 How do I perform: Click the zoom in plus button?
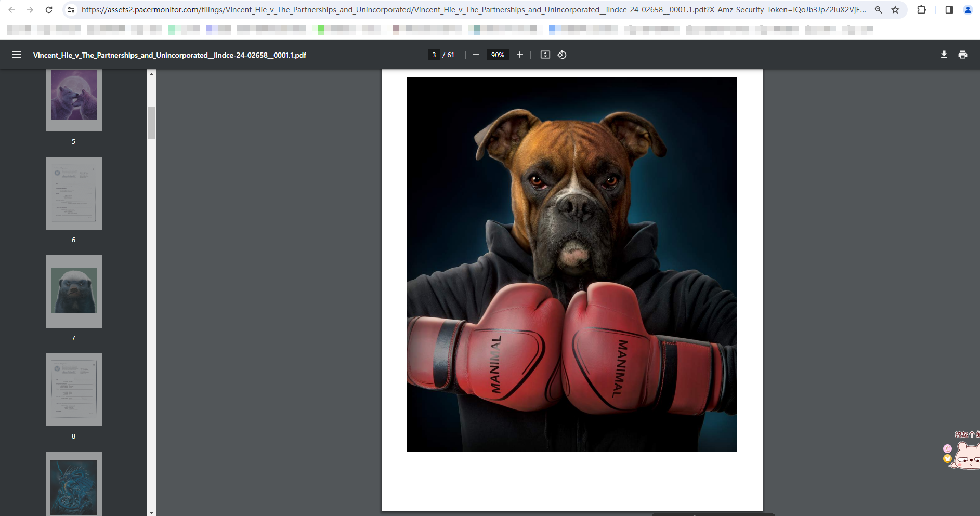point(519,55)
